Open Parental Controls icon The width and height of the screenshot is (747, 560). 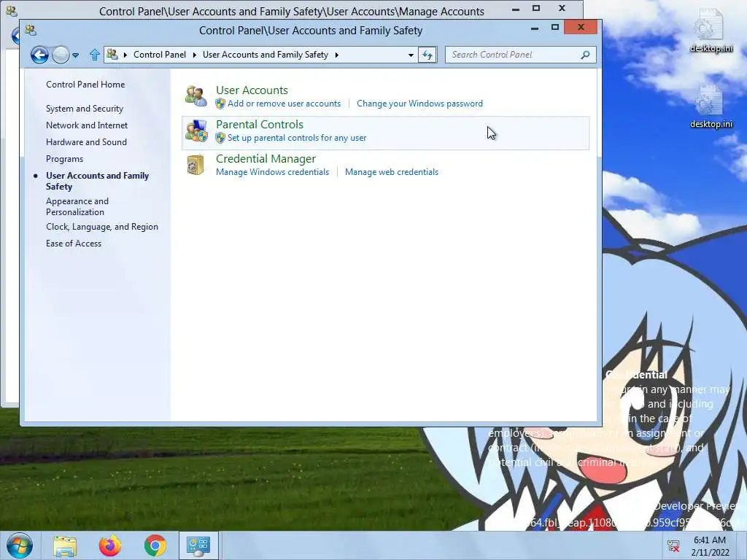[x=196, y=131]
